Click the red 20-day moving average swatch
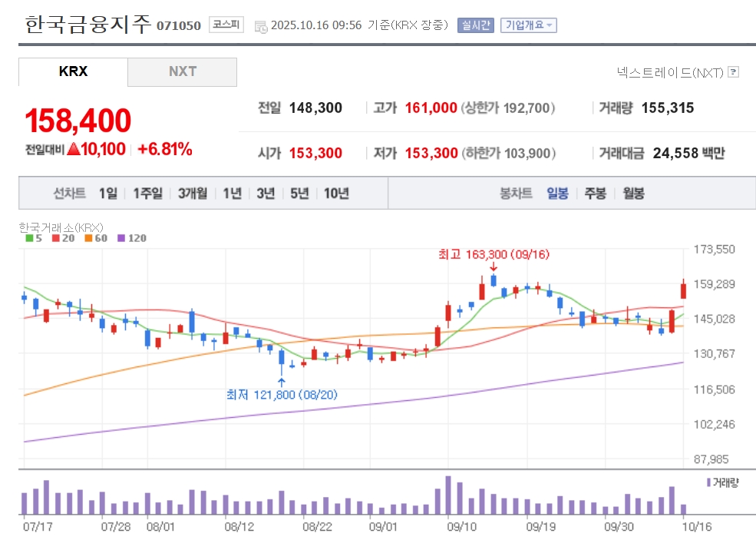The height and width of the screenshot is (550, 756). click(56, 238)
